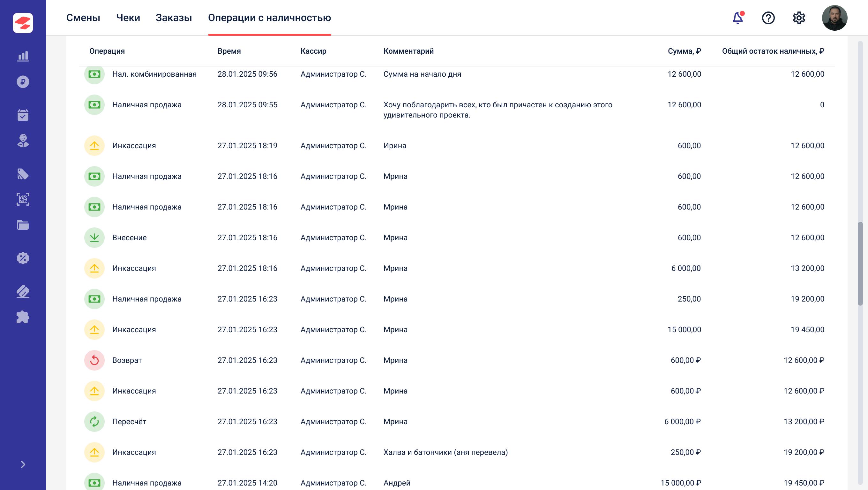Viewport: 868px width, 490px height.
Task: Click the help question mark icon
Action: pyautogui.click(x=768, y=18)
